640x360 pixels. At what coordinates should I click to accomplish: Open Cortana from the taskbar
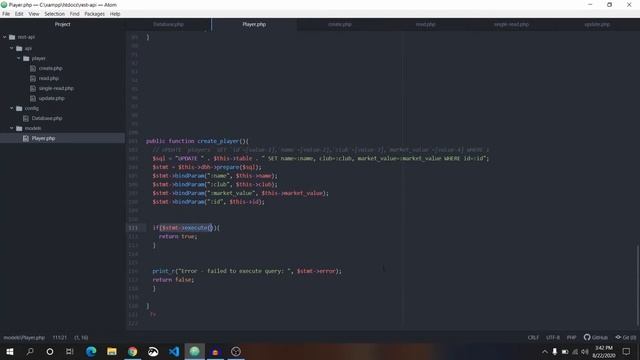[50, 351]
